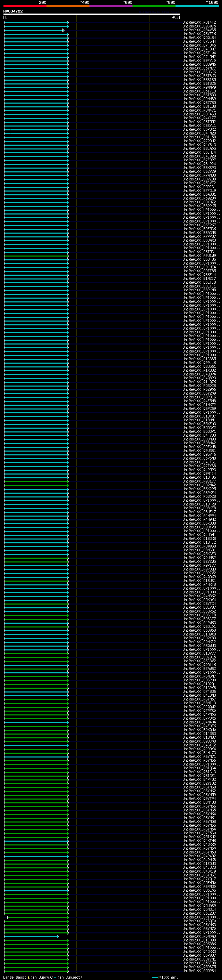
Task: Click the text UniRef100_Q677B5
Action: click(199, 103)
